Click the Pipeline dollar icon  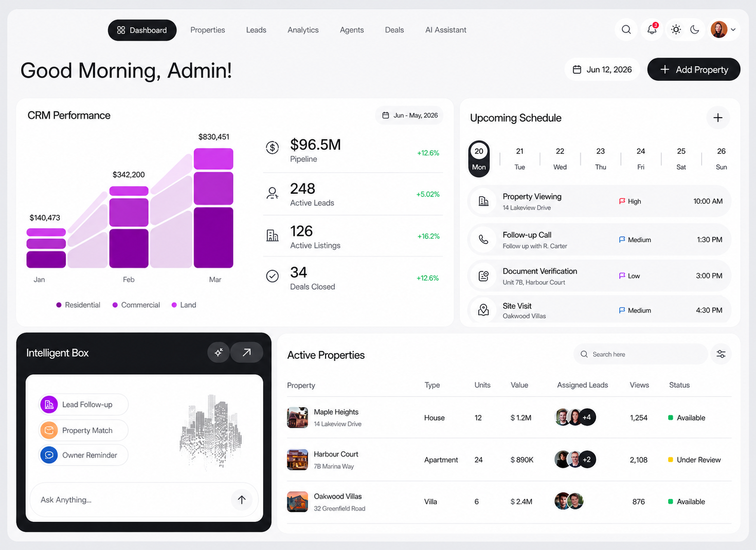tap(273, 148)
